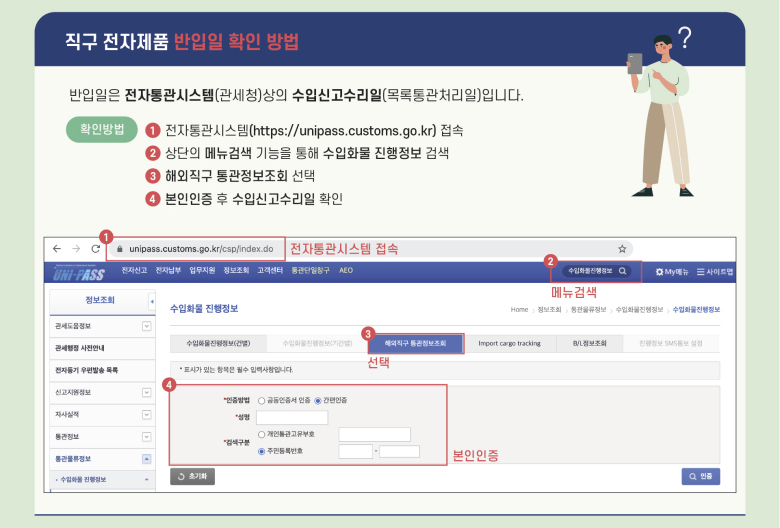This screenshot has height=528, width=780.
Task: Open the 정보조회 top menu
Action: [x=236, y=270]
